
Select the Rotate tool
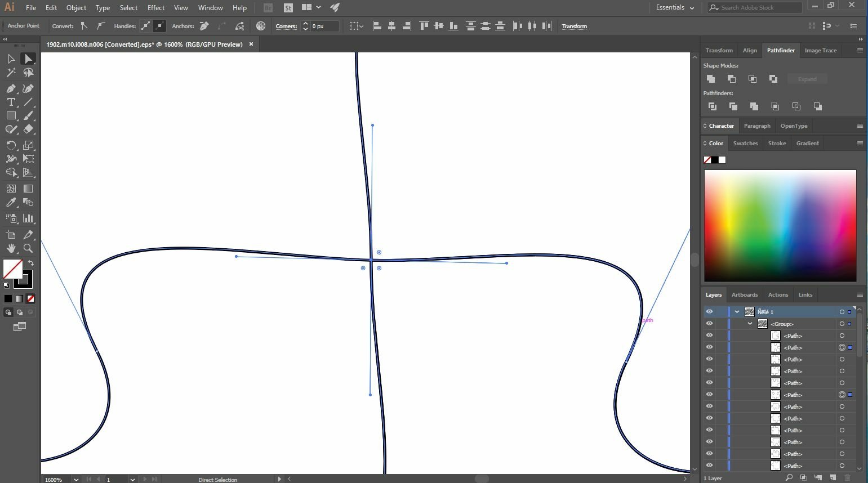point(11,145)
